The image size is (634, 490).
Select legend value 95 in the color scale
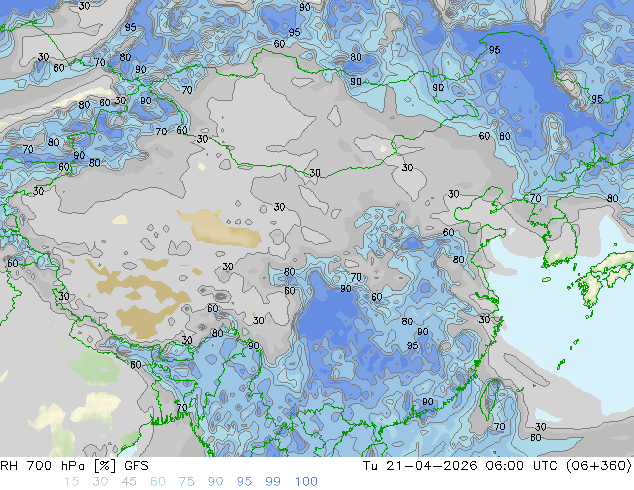click(x=244, y=482)
